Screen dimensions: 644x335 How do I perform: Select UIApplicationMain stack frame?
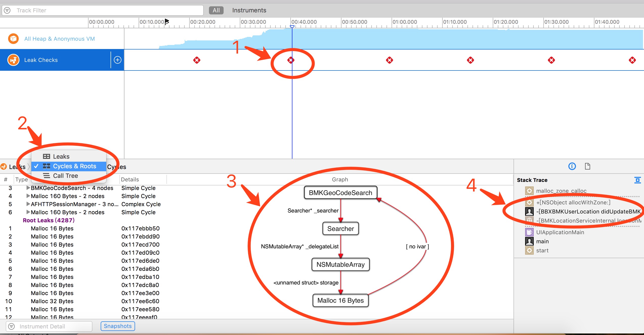(560, 232)
